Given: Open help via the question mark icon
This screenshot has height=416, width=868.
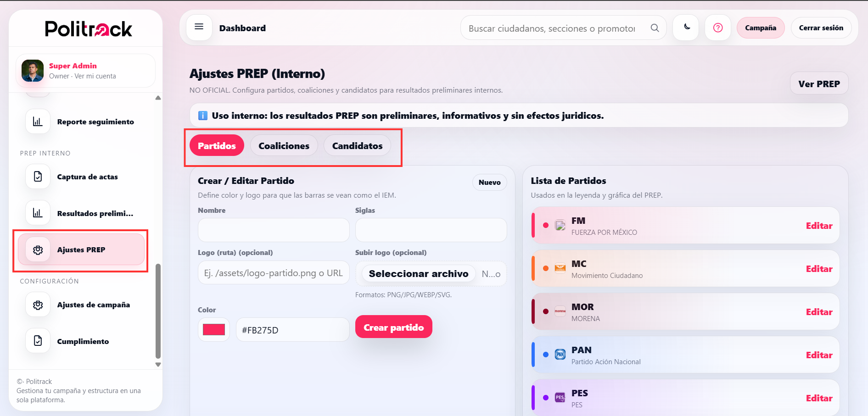Looking at the screenshot, I should click(x=718, y=27).
